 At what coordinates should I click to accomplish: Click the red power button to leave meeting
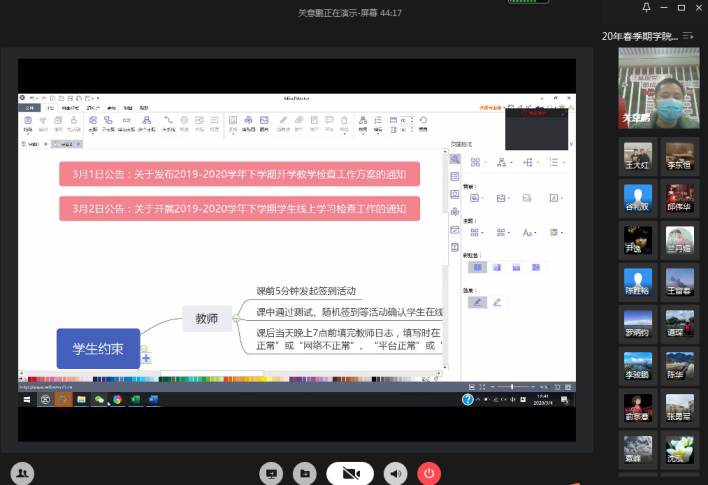[429, 472]
